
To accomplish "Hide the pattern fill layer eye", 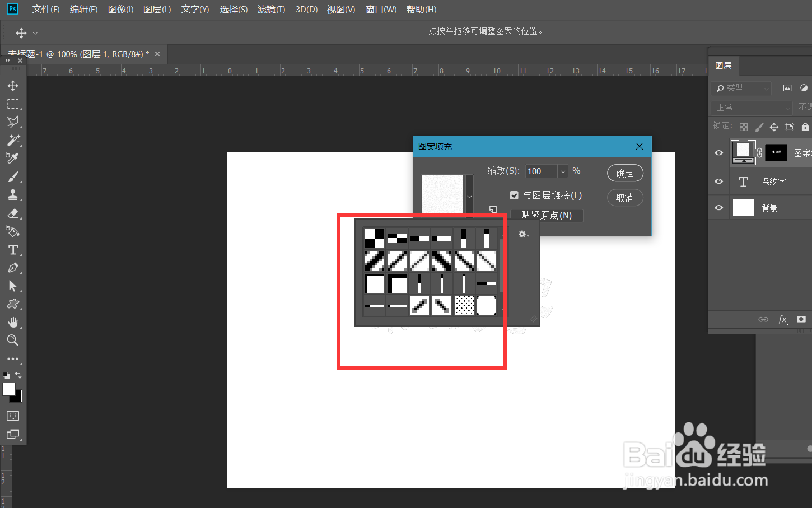I will (719, 153).
